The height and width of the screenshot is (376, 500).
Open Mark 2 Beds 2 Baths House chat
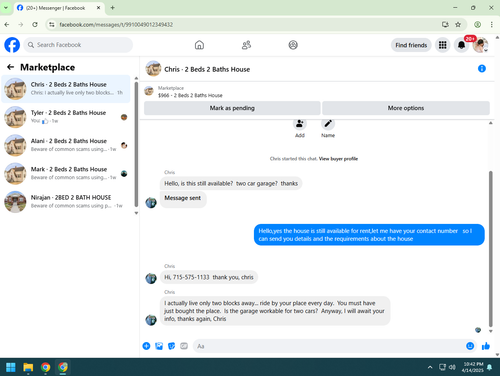66,173
